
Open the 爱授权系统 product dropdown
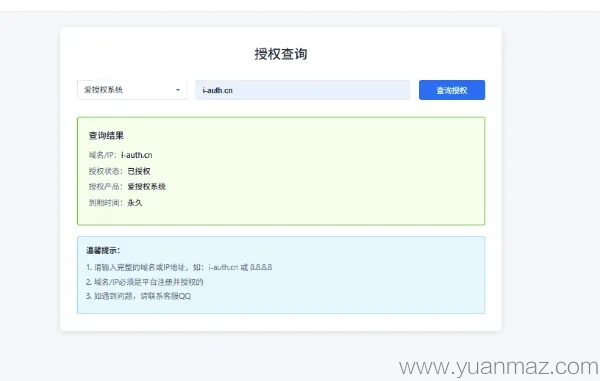pos(132,90)
